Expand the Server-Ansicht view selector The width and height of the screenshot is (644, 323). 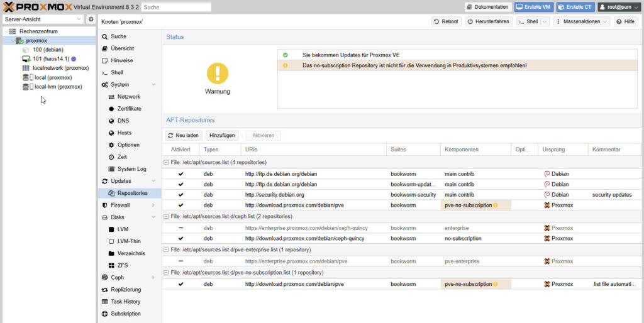pyautogui.click(x=79, y=19)
